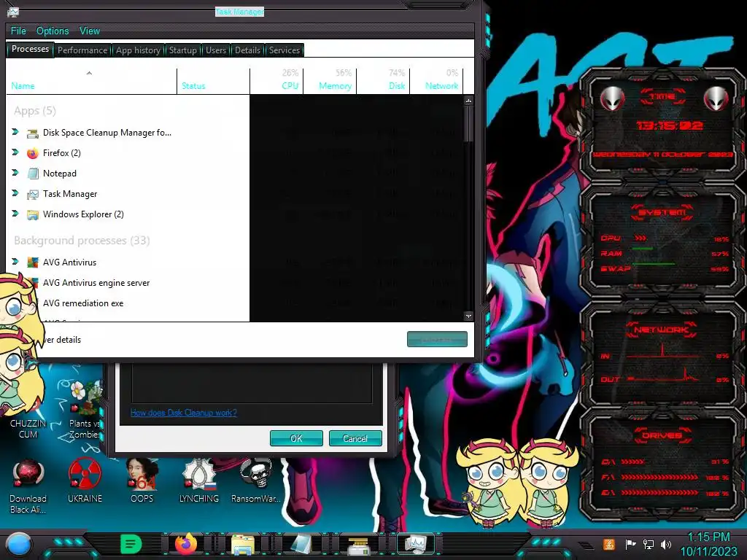Click the Task Manager icon in process list
This screenshot has height=560, width=747.
(x=32, y=194)
